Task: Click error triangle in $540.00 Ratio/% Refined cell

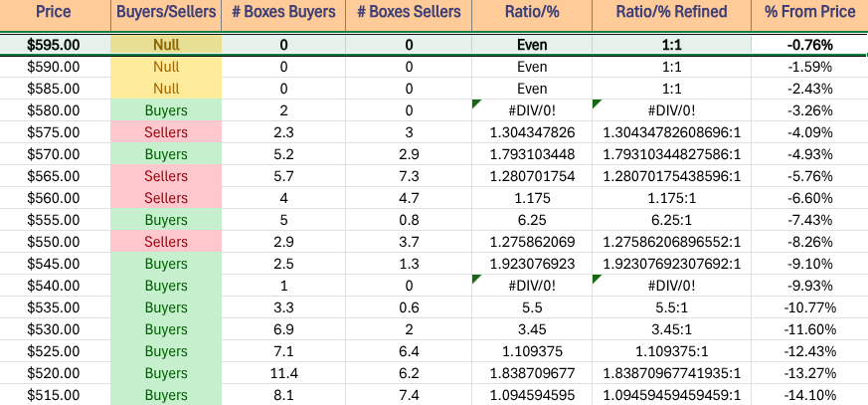Action: pos(596,281)
